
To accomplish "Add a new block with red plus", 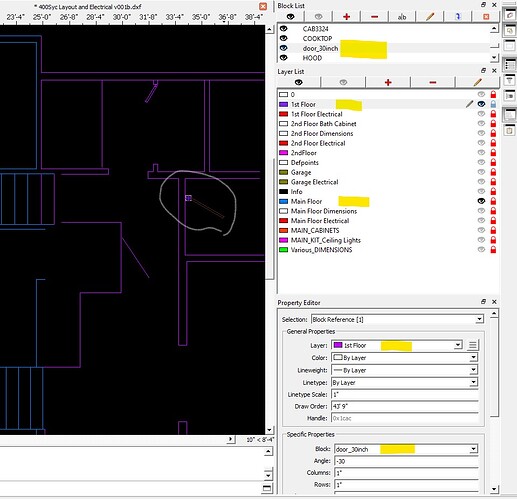I will click(x=346, y=17).
